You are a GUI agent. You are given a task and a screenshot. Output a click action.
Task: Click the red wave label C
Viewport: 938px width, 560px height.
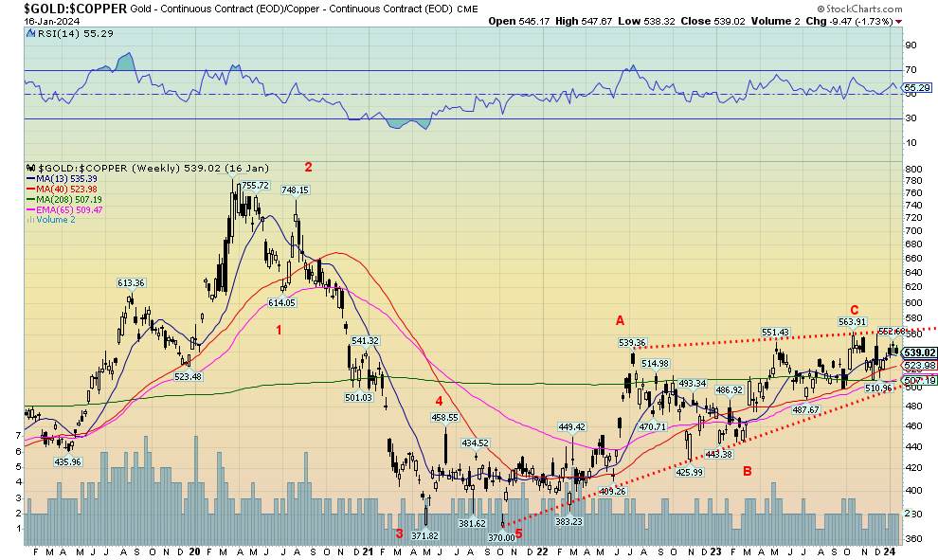854,310
